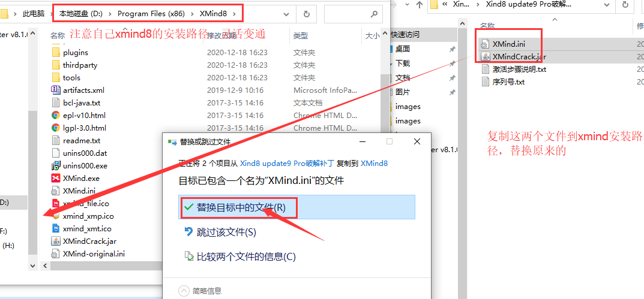Sort by the 名称 column in patch window
The height and width of the screenshot is (299, 644).
(487, 26)
